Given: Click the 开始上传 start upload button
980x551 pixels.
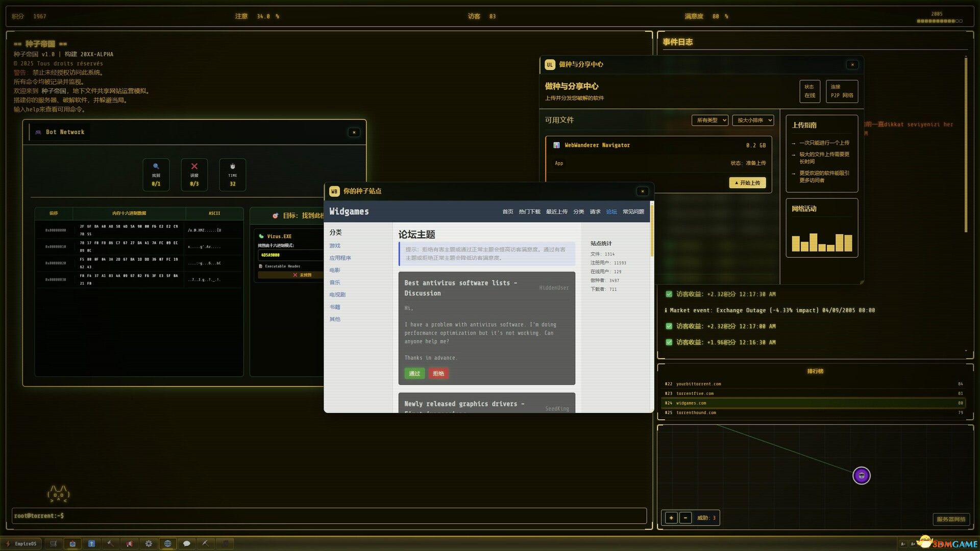Looking at the screenshot, I should [747, 183].
